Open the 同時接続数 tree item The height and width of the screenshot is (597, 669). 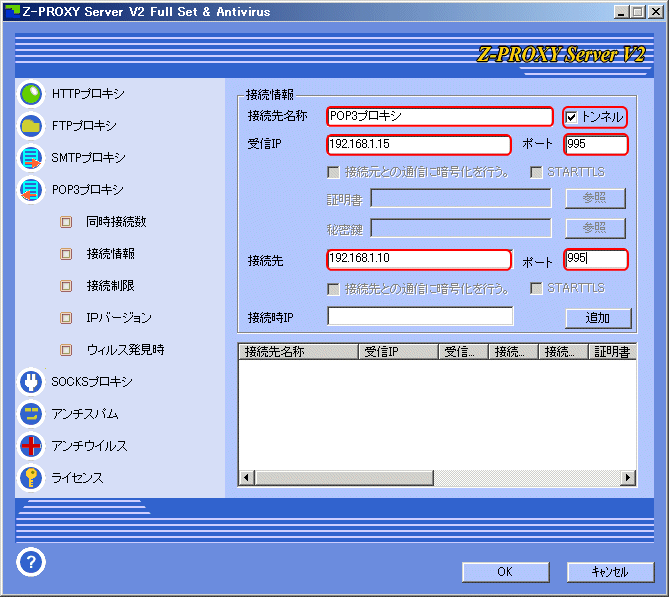(x=116, y=222)
